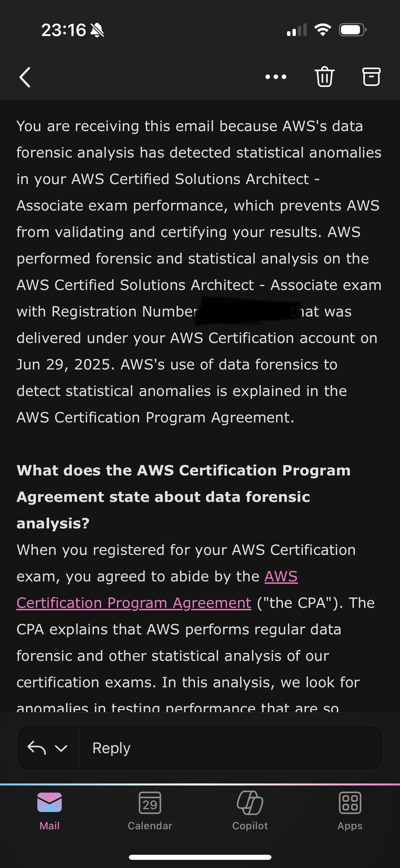
Task: Tap the reply arrow icon
Action: point(37,748)
